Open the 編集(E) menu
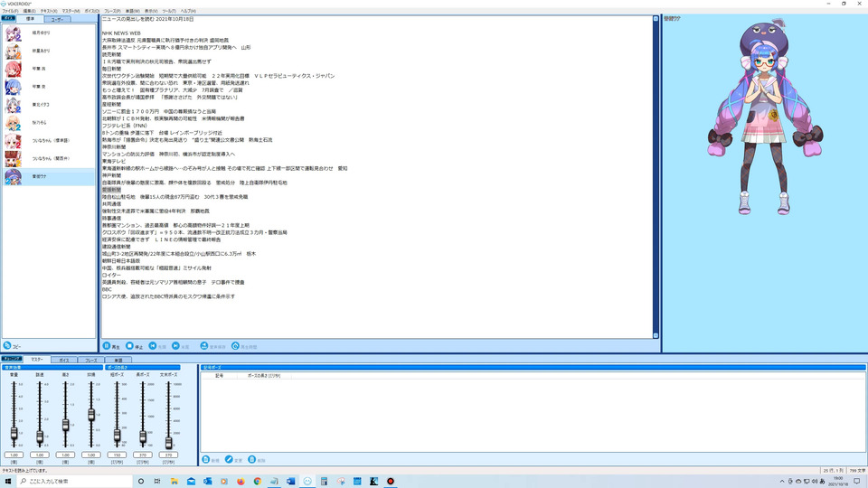The height and width of the screenshot is (488, 868). [x=29, y=11]
